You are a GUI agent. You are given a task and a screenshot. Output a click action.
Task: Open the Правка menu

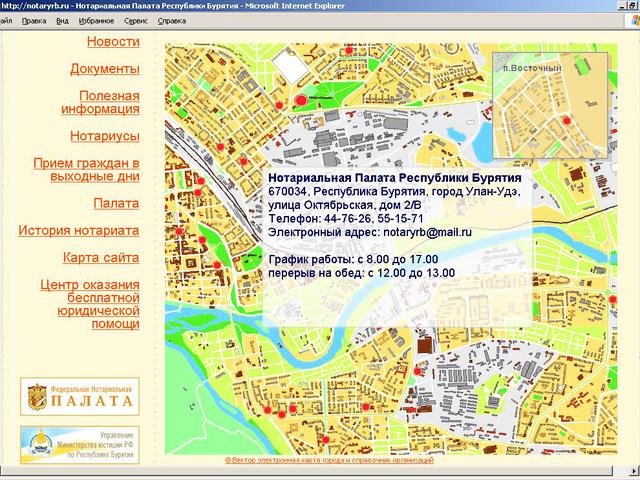pyautogui.click(x=34, y=20)
